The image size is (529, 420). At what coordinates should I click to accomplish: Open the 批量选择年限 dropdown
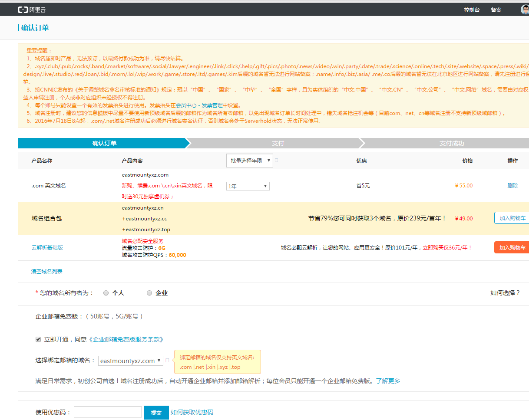coord(250,161)
